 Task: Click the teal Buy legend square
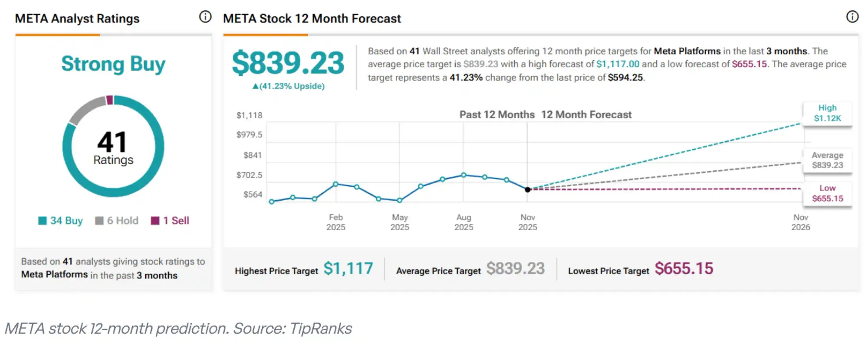click(43, 221)
